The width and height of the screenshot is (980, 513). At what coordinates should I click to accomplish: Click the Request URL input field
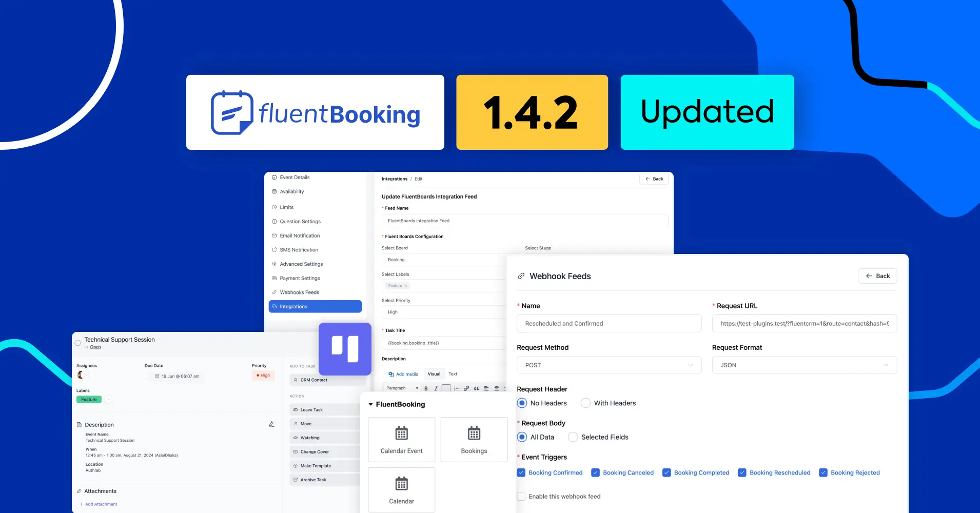point(804,324)
